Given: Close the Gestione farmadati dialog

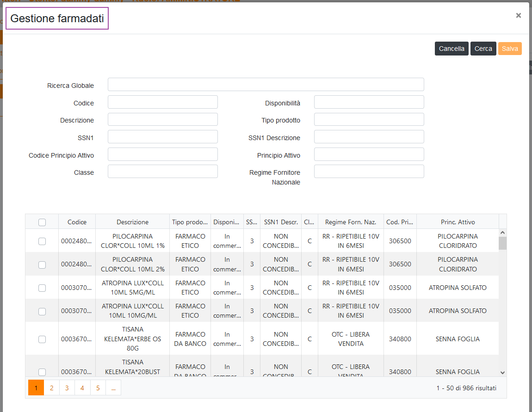Looking at the screenshot, I should [518, 16].
